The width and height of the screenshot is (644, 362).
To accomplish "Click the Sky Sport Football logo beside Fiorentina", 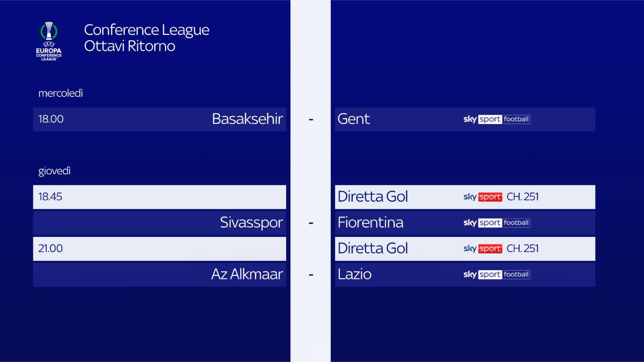I will tap(496, 223).
